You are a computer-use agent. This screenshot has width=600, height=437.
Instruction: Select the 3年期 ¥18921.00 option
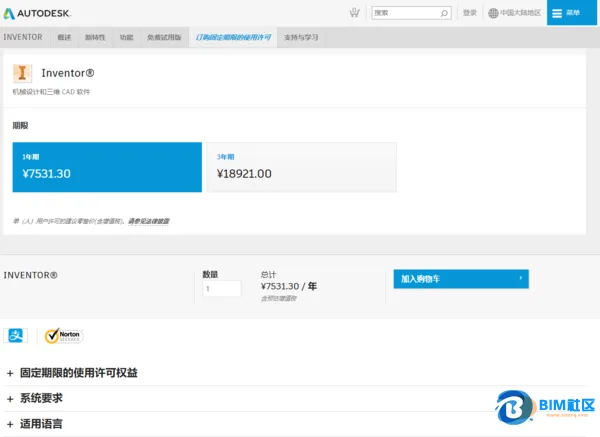pyautogui.click(x=302, y=167)
